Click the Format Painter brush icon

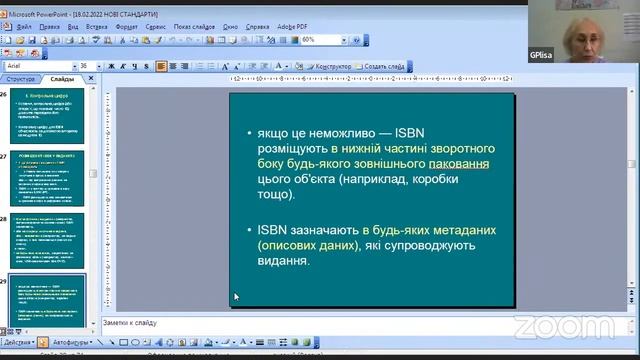[x=158, y=40]
